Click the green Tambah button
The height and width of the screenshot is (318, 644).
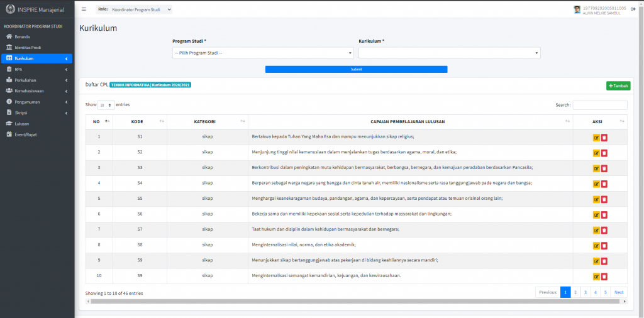coord(618,85)
